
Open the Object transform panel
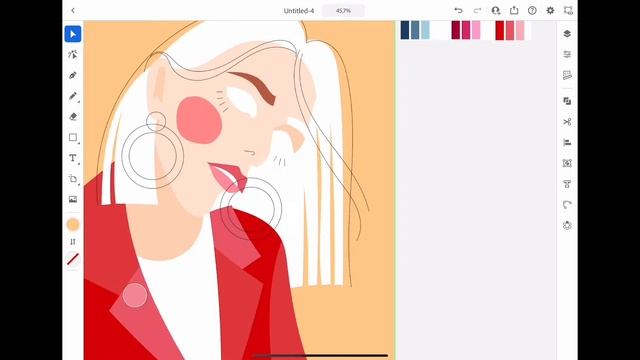pyautogui.click(x=567, y=163)
